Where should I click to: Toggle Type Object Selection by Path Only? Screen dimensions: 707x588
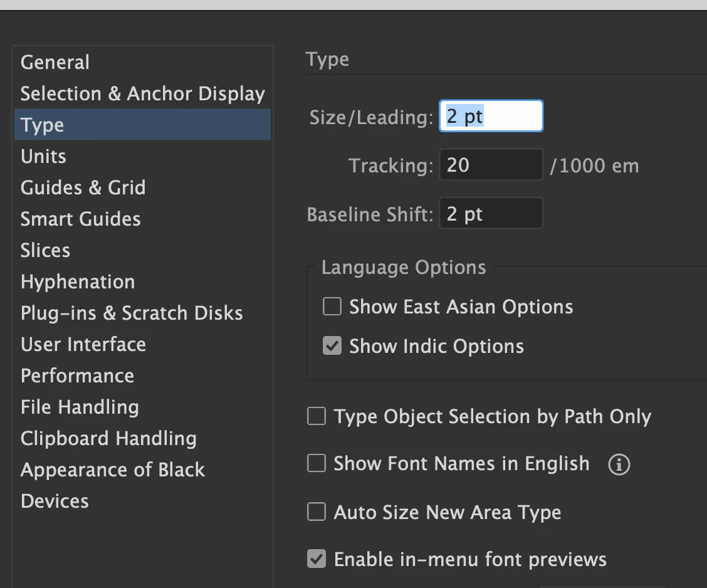(317, 417)
